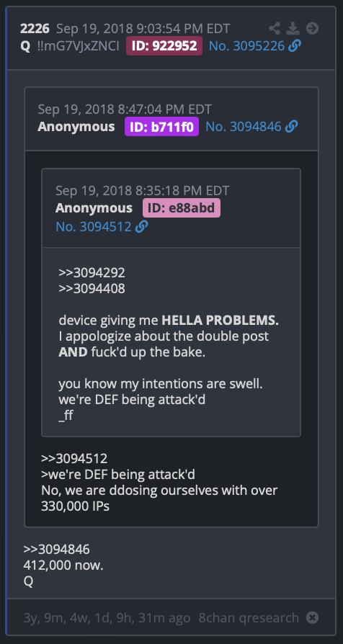Click the circled right-arrow icon in header
This screenshot has height=644, width=343.
coord(312,28)
